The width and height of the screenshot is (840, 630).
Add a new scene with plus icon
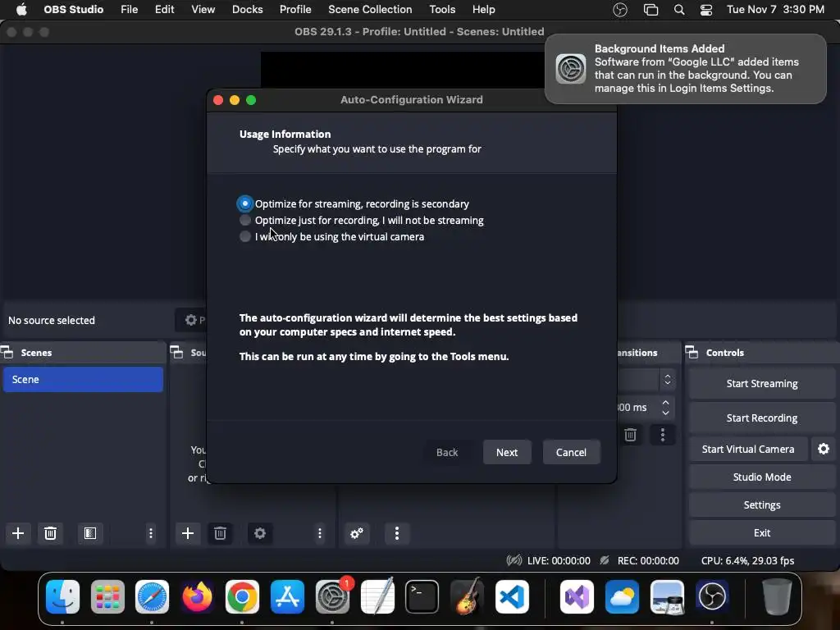coord(18,533)
